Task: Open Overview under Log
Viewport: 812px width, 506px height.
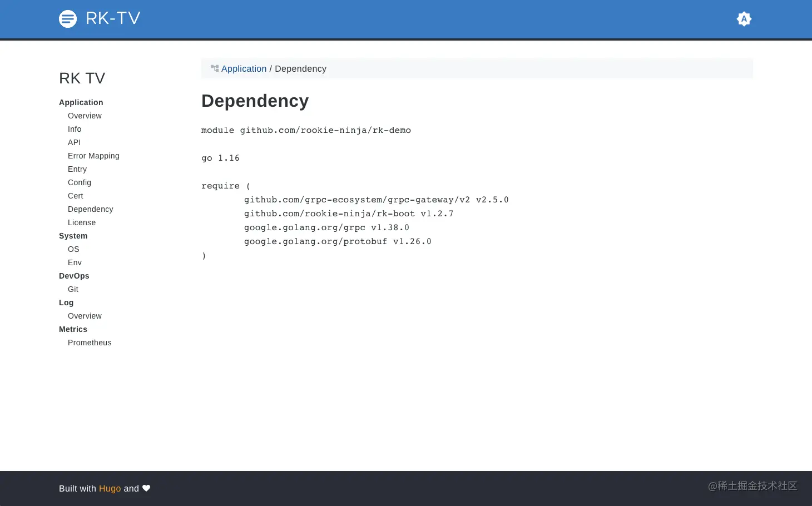Action: pos(85,316)
